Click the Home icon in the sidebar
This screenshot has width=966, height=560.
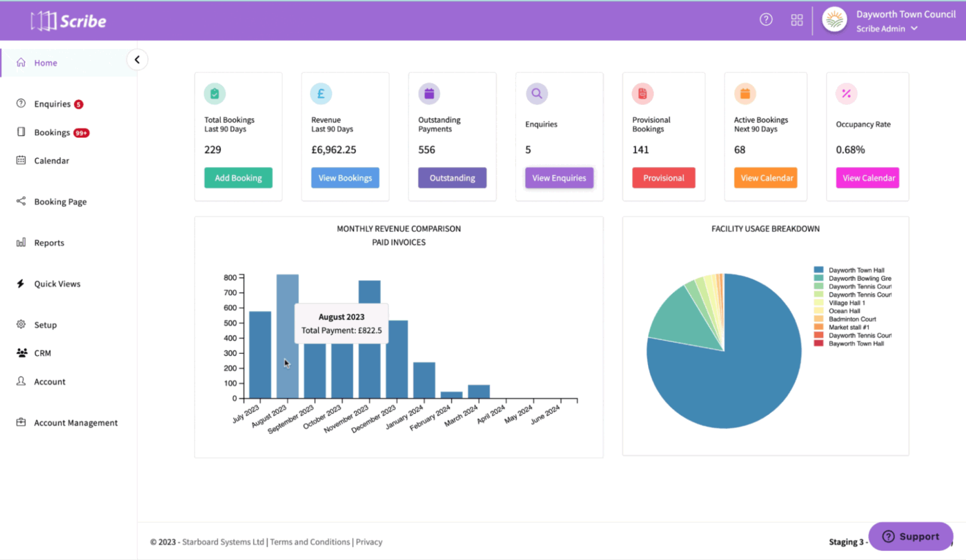coord(21,62)
